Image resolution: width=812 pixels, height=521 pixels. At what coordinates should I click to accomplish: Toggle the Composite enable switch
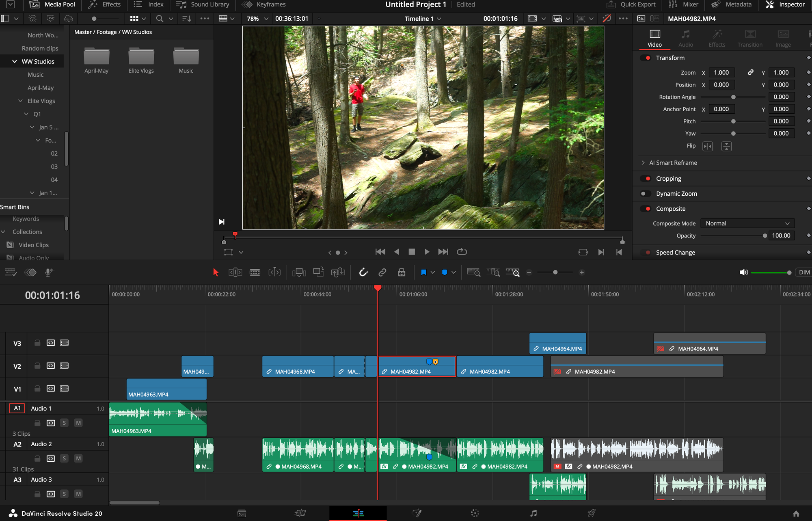pos(646,209)
